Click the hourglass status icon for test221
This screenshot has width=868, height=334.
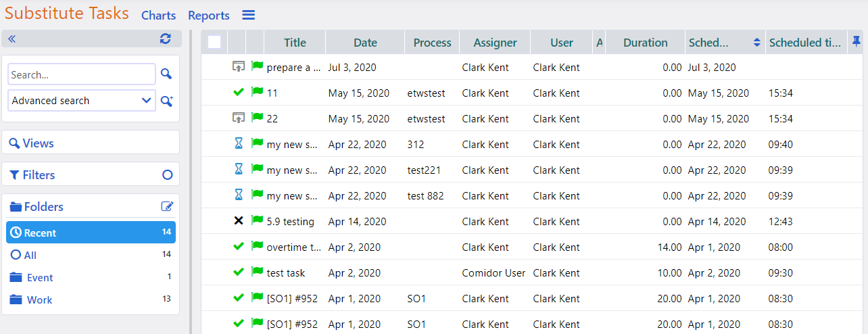[x=238, y=170]
